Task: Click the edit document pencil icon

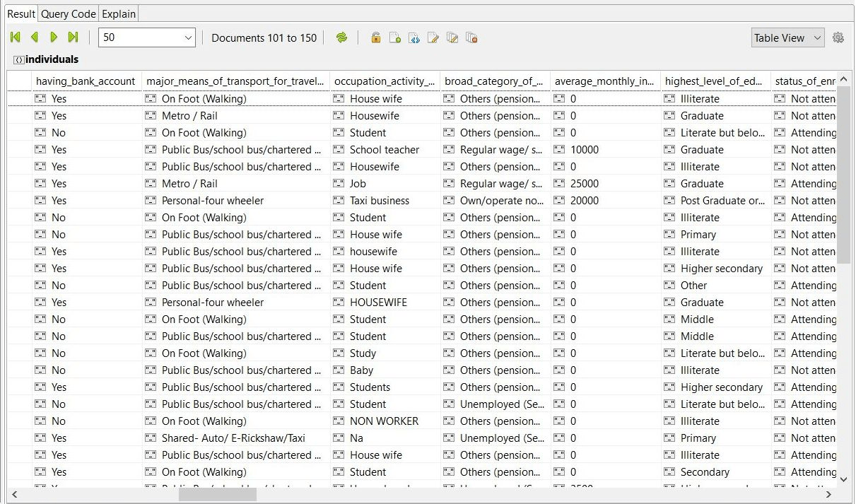Action: tap(433, 37)
